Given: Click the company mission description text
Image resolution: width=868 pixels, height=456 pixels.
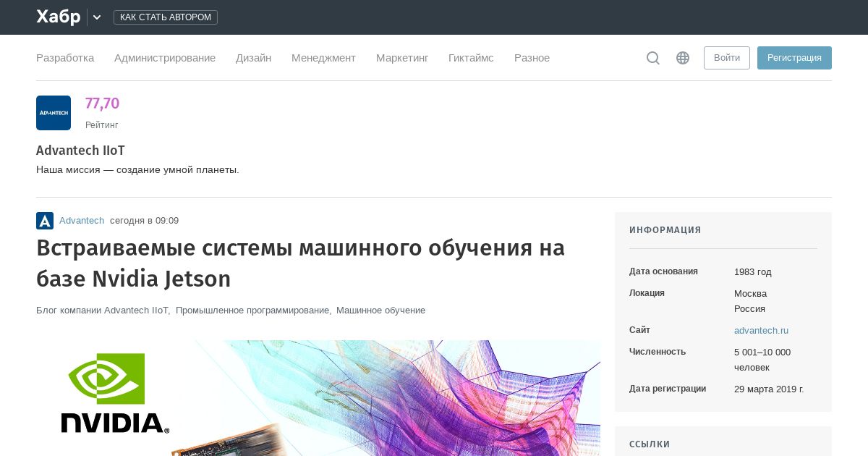Looking at the screenshot, I should [137, 170].
